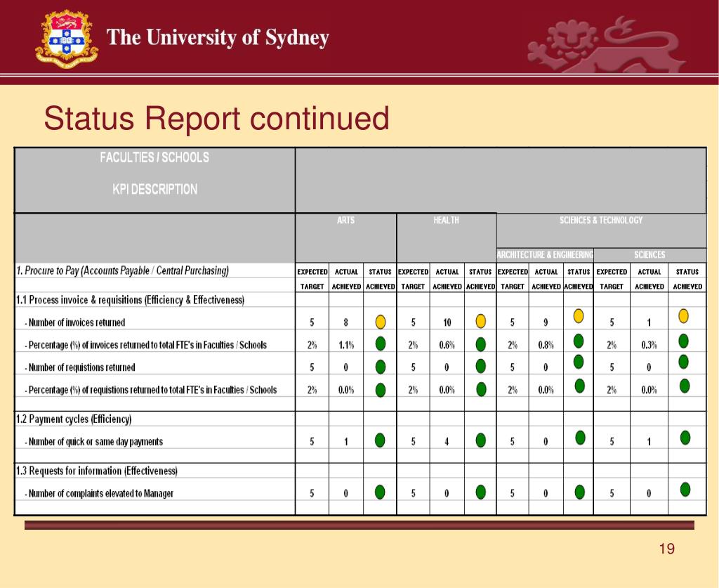Click '1. Procure to Pay (Accounts Payable / Central Purchasing)'

click(122, 270)
